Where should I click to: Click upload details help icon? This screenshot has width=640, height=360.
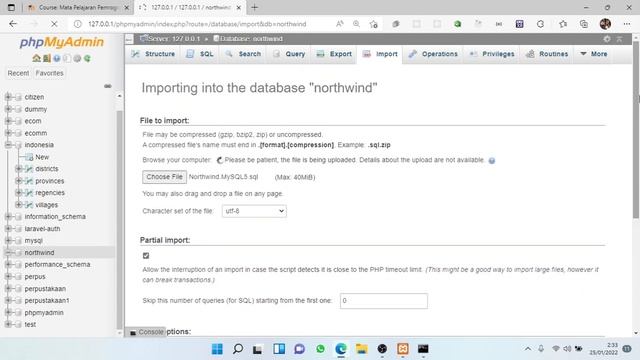click(x=492, y=160)
